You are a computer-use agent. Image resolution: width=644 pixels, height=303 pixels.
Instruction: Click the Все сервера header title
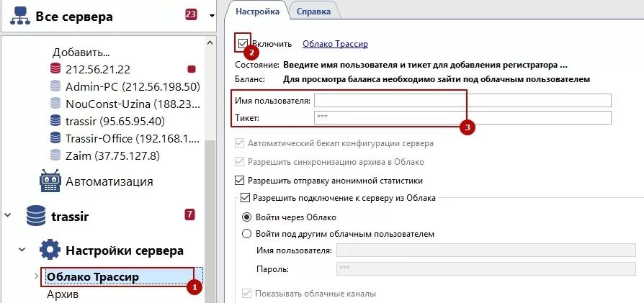click(74, 17)
